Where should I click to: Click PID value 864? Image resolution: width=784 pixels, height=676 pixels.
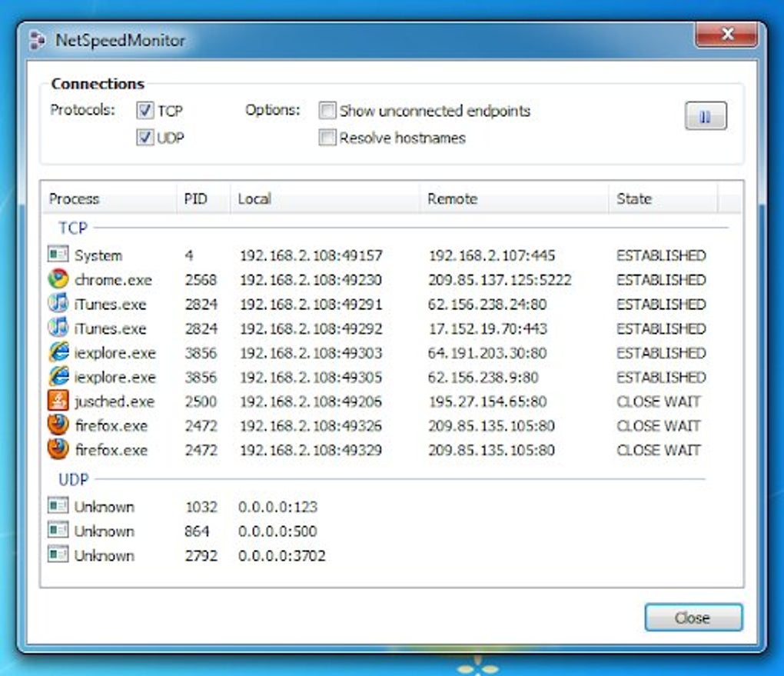197,531
